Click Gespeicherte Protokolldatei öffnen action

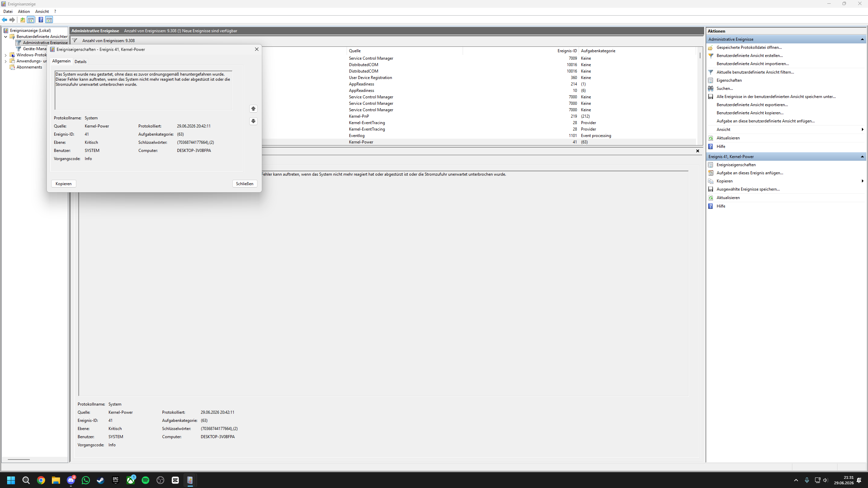(x=749, y=47)
